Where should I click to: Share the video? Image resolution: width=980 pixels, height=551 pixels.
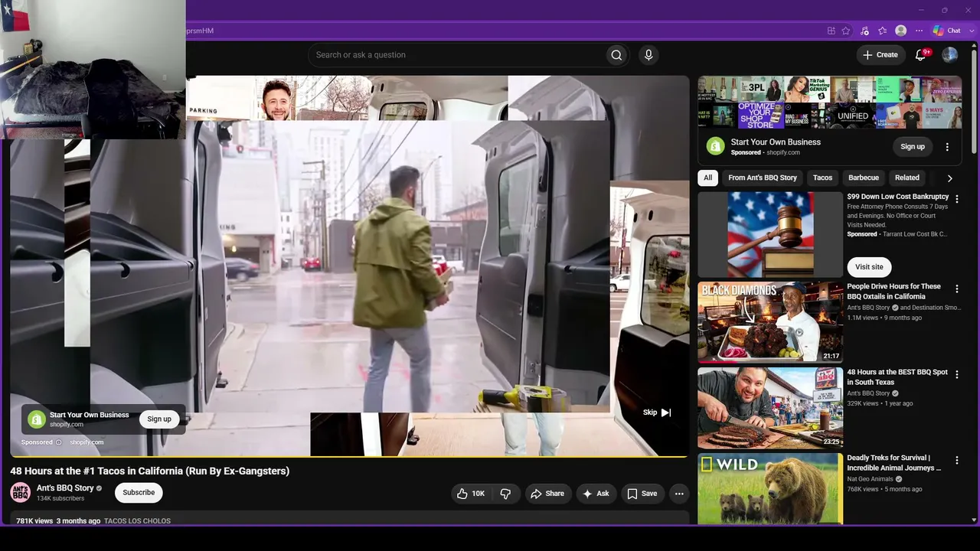547,494
